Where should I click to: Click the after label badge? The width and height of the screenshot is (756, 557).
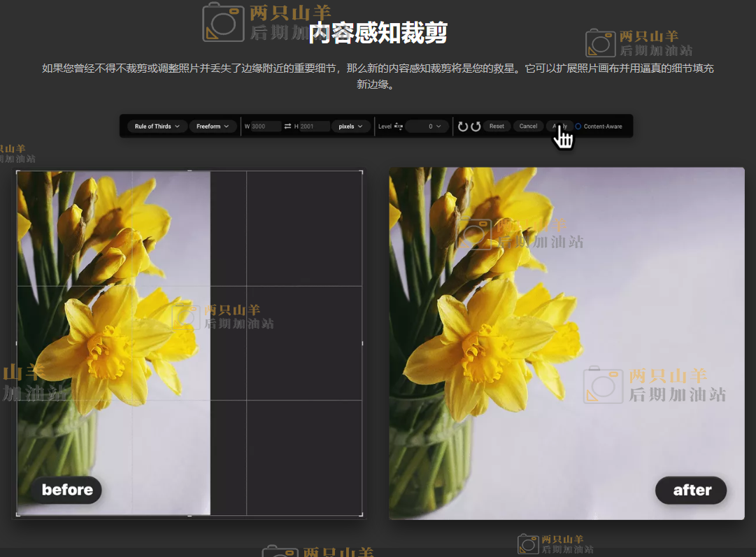point(692,491)
